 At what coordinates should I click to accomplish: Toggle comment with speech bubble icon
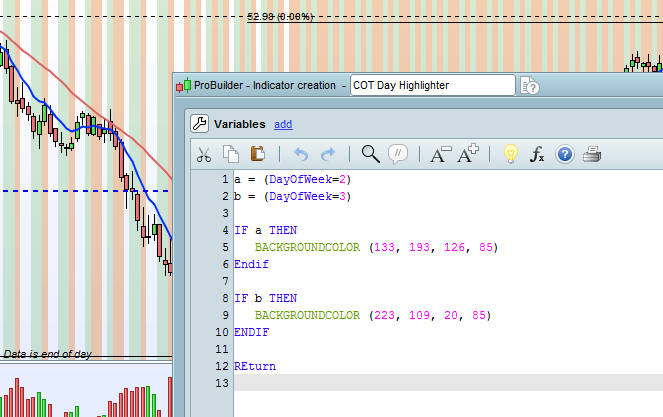pos(398,154)
